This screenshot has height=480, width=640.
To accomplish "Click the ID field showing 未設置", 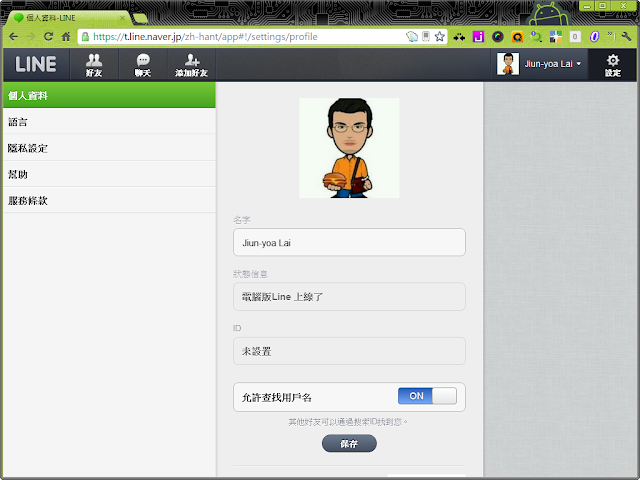I will tap(349, 351).
